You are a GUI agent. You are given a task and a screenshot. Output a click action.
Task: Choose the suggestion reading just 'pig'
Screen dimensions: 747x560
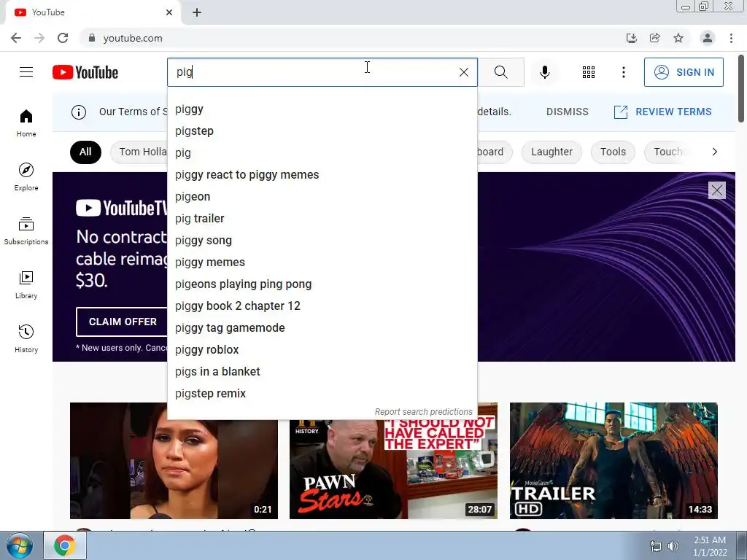tap(322, 153)
